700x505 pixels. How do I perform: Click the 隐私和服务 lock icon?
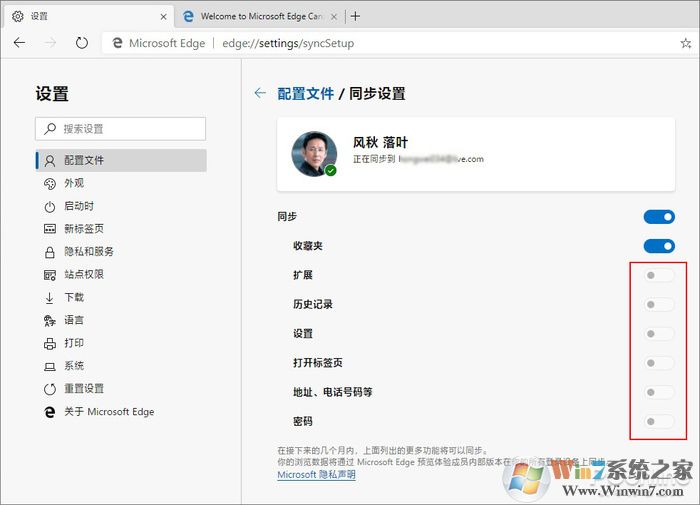point(50,252)
